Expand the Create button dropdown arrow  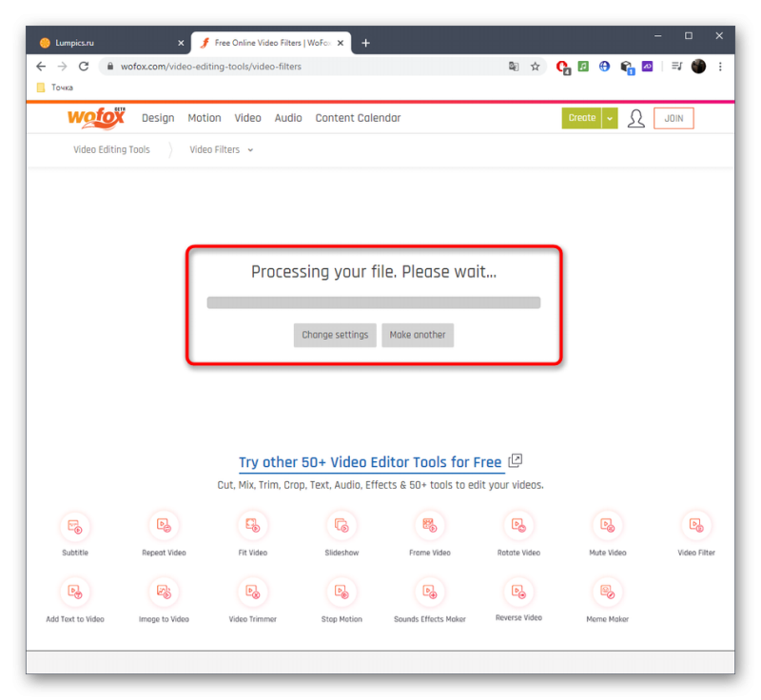[x=610, y=118]
